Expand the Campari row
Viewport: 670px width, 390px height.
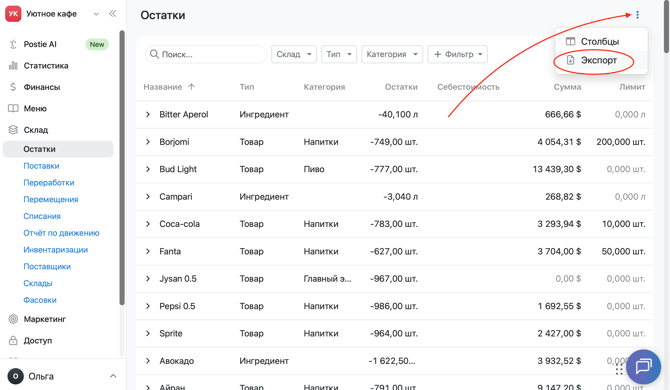tap(148, 196)
